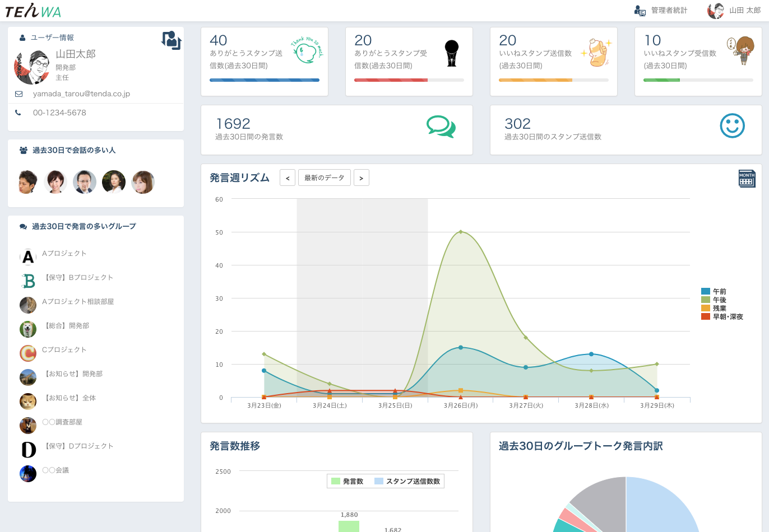Click red progress bar under ありがとうスタンプ受信数
Image resolution: width=769 pixels, height=532 pixels.
[x=391, y=80]
